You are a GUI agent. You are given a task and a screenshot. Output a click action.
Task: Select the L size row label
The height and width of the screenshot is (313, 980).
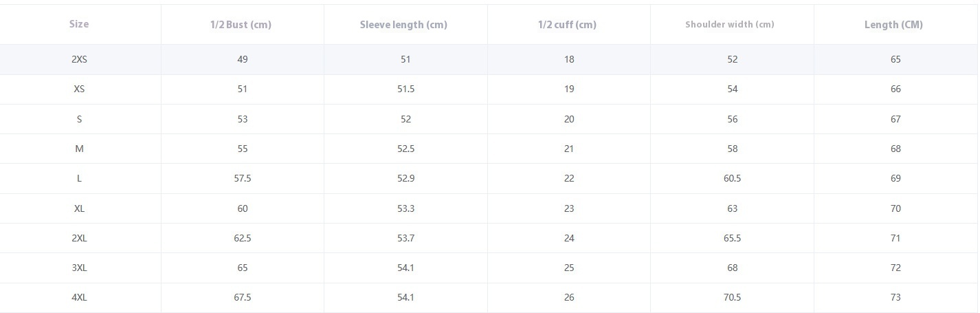point(79,178)
